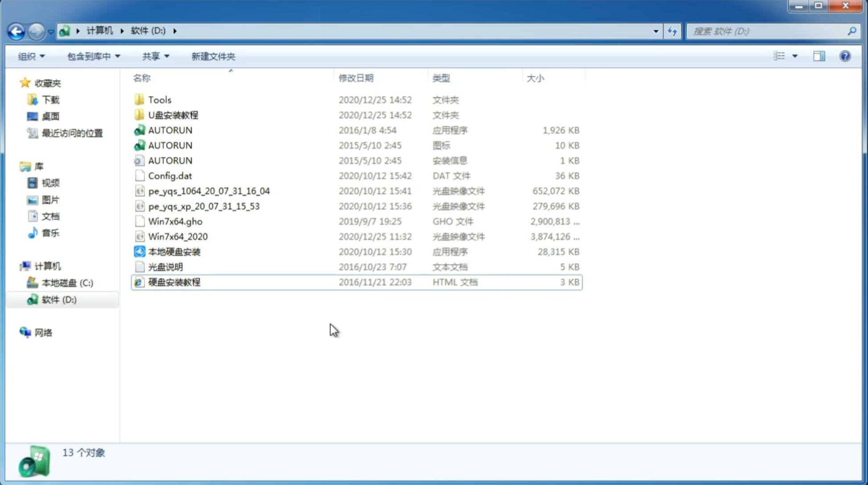Expand the 库 section in sidebar
The height and width of the screenshot is (485, 868).
coord(16,166)
